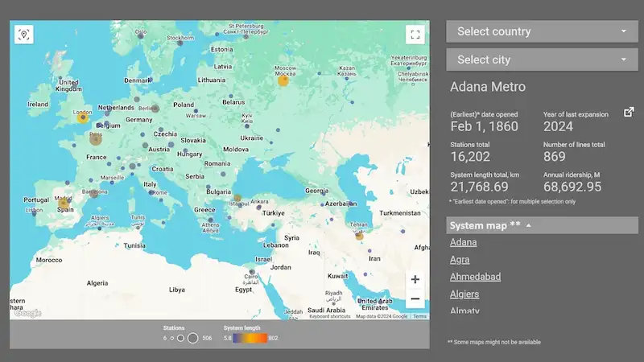Click the London metro bubble on map

(x=83, y=118)
